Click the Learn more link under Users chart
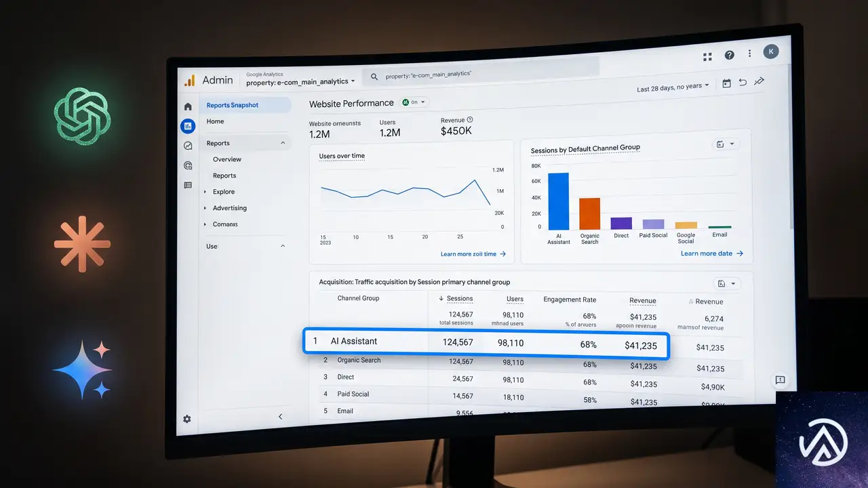 [473, 254]
